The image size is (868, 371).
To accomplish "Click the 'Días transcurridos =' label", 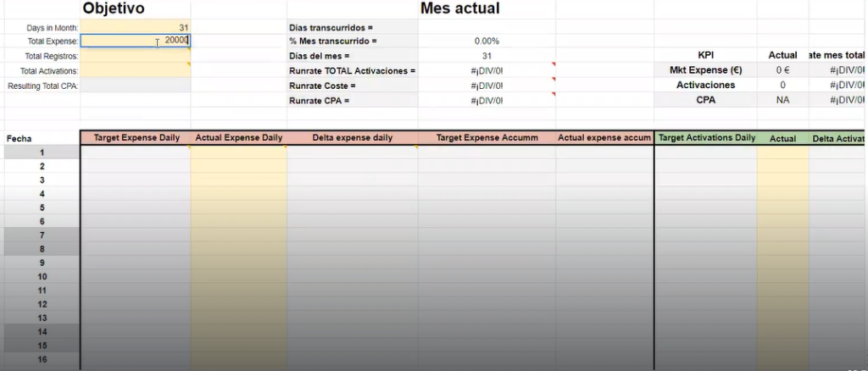I will tap(331, 27).
